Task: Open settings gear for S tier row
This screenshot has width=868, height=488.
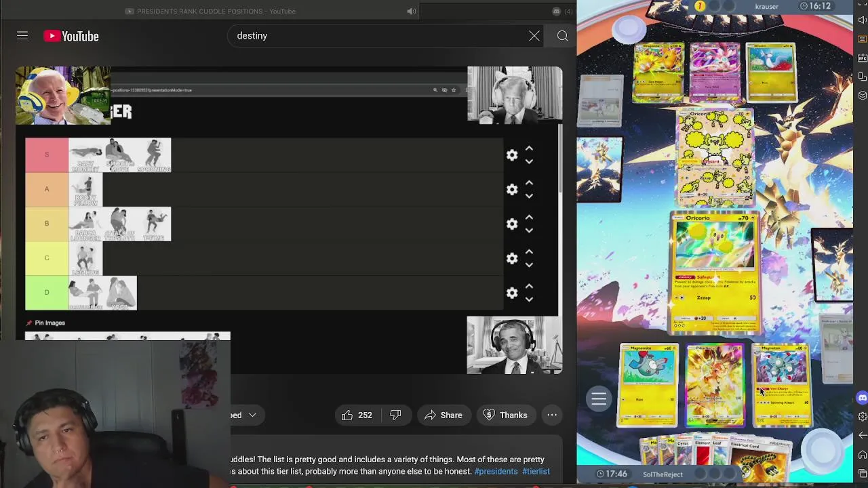Action: click(x=512, y=155)
